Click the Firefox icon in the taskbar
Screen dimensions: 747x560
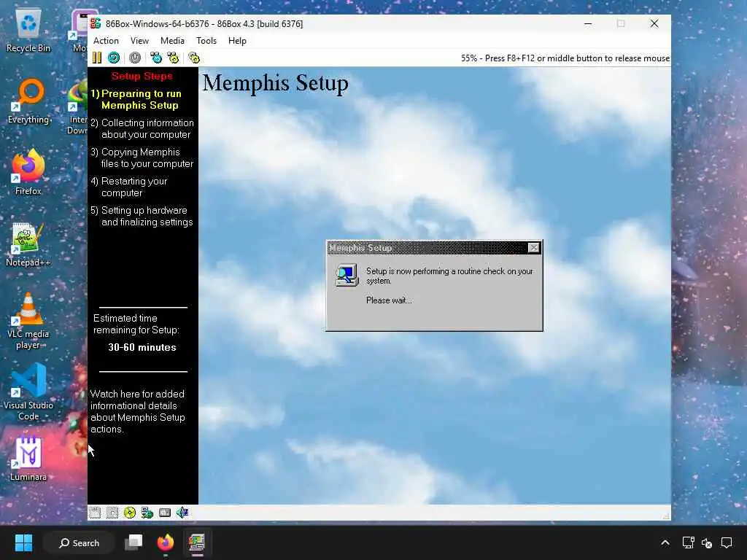[x=166, y=542]
